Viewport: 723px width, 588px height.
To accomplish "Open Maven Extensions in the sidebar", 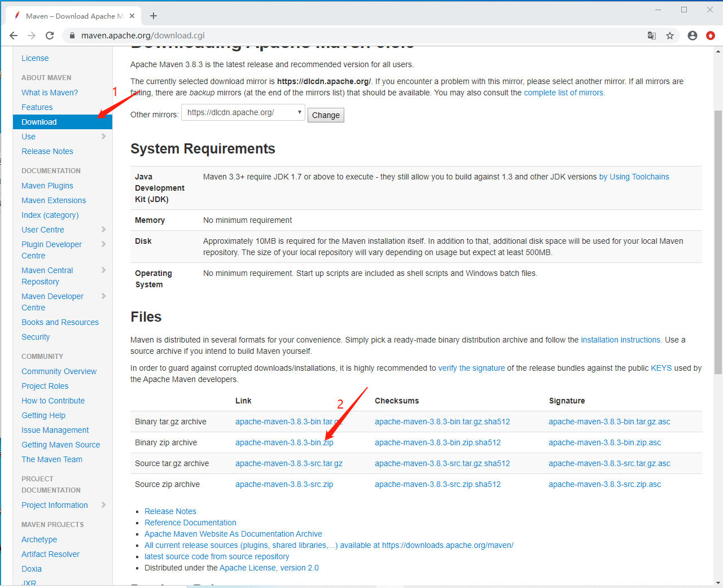I will coord(54,200).
